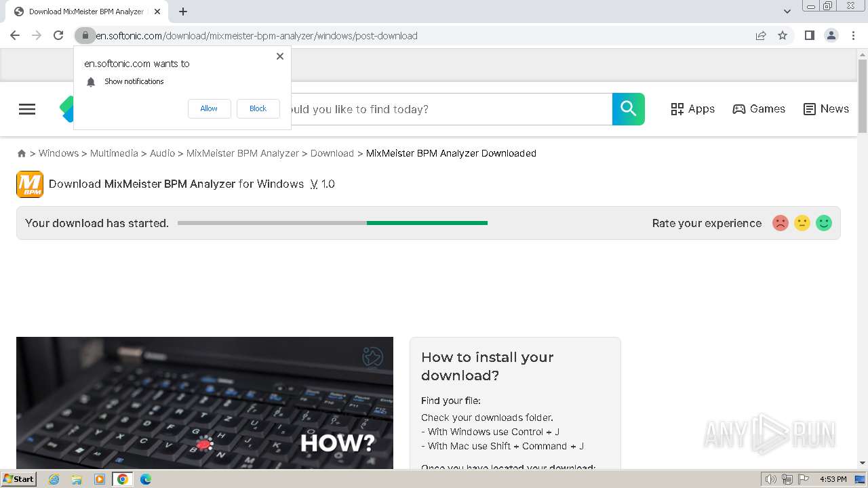This screenshot has width=868, height=488.
Task: Open the Windows Start menu
Action: pos(19,479)
